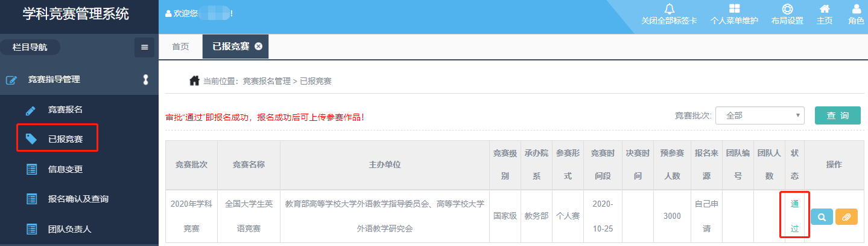
Task: Open 报名确认及查询 in sidebar
Action: tap(78, 199)
